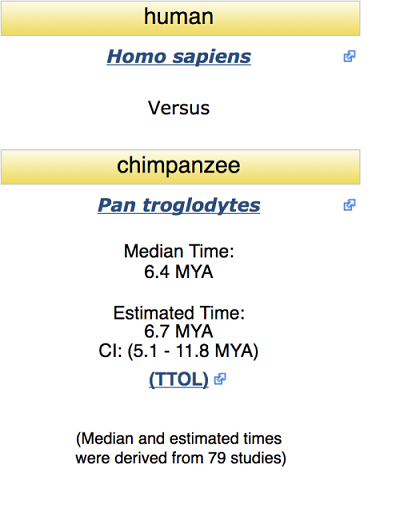Follow the Pan troglodytes species link
This screenshot has width=400, height=524.
coord(179,205)
